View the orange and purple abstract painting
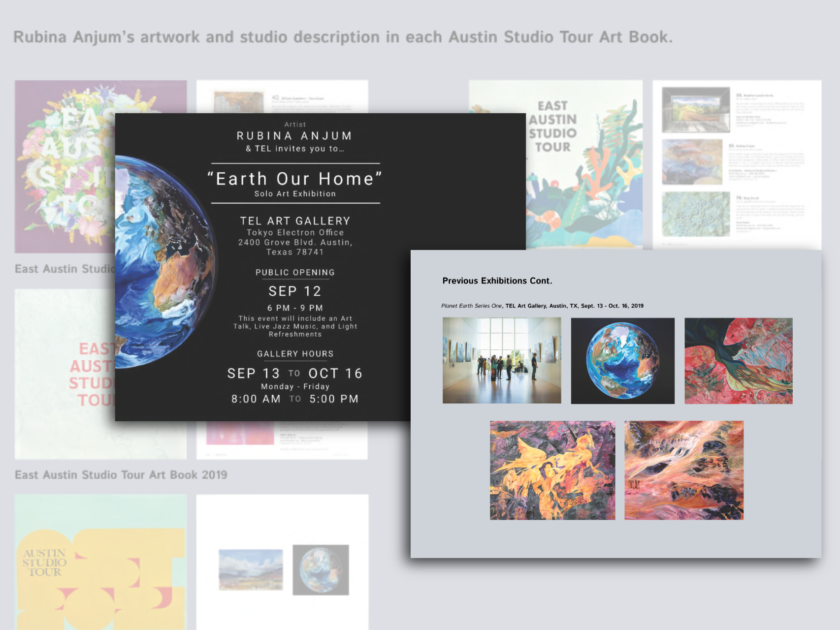The height and width of the screenshot is (630, 840). (552, 471)
